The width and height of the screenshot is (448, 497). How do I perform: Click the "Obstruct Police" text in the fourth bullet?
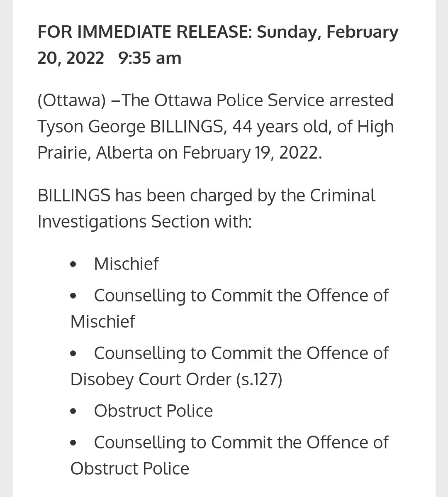pyautogui.click(x=153, y=411)
